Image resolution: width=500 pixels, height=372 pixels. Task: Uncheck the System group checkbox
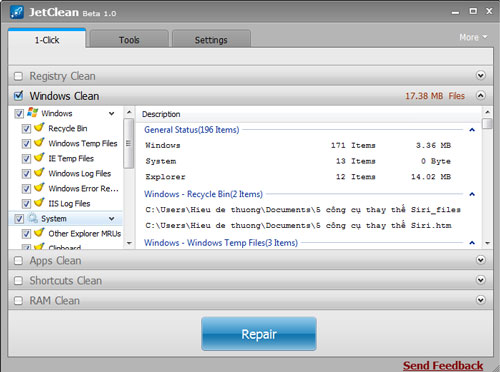[x=19, y=219]
